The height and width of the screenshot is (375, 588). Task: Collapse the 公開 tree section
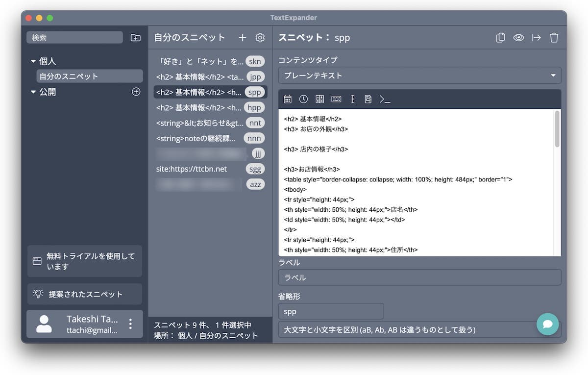[x=33, y=92]
